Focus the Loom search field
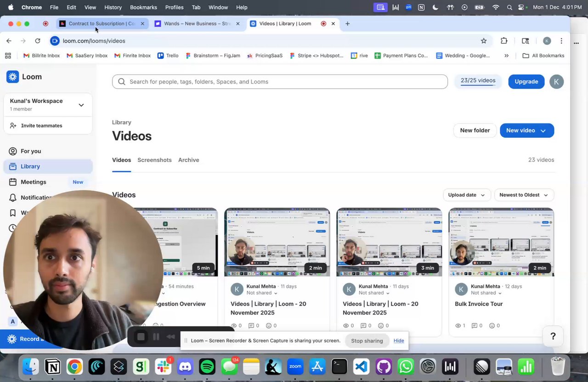 (x=280, y=82)
